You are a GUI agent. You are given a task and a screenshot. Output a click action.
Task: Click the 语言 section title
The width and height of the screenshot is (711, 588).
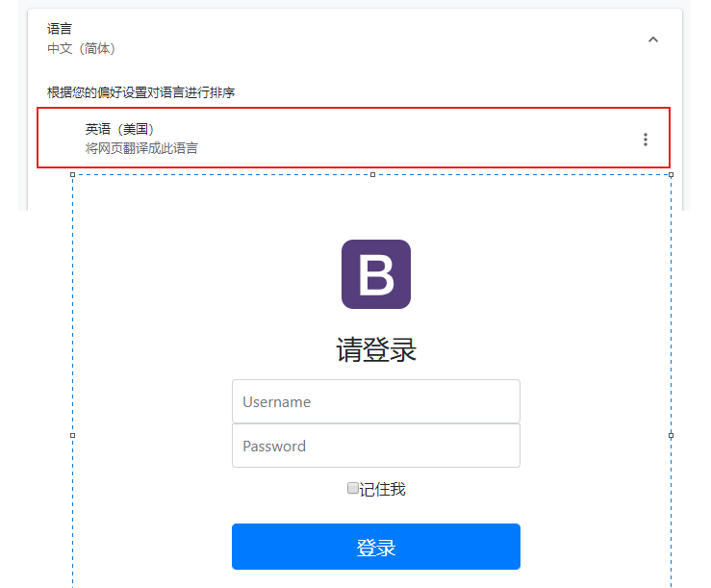pyautogui.click(x=60, y=29)
